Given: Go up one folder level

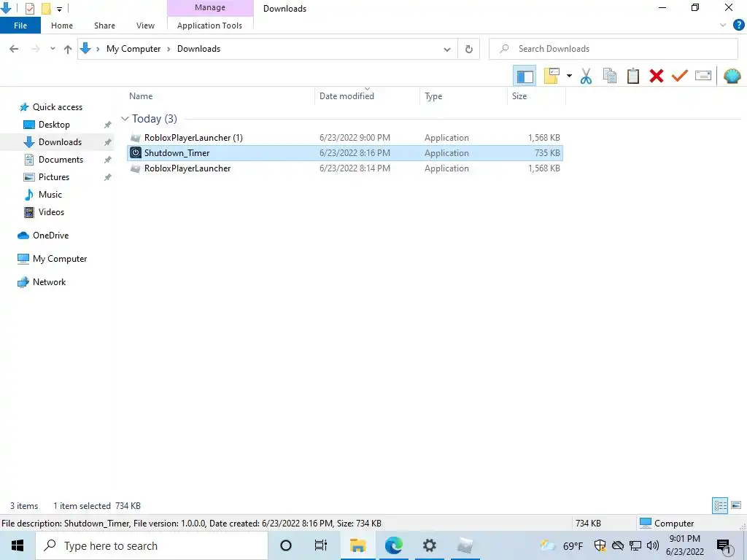Looking at the screenshot, I should (68, 49).
